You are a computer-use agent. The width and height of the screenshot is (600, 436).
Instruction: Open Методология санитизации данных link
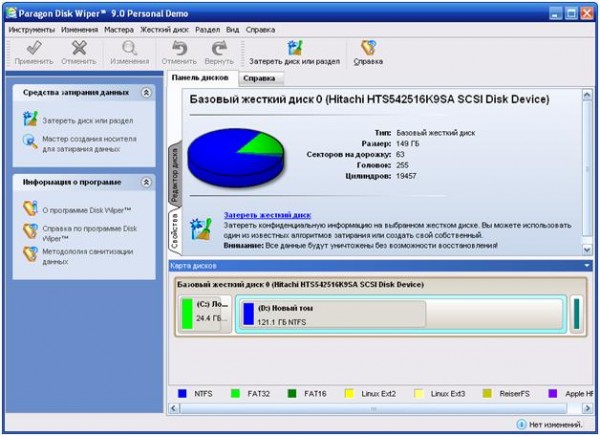click(88, 256)
